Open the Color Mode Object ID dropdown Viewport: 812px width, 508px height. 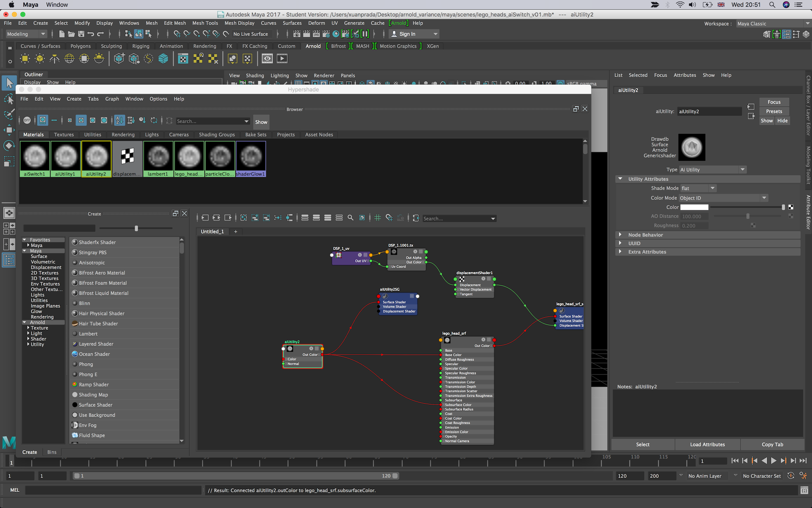tap(723, 198)
